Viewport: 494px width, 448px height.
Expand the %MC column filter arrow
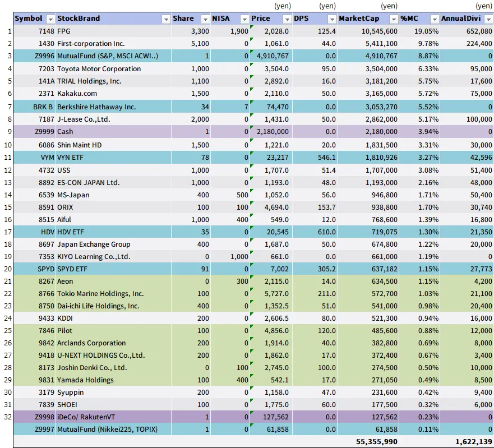click(x=433, y=19)
